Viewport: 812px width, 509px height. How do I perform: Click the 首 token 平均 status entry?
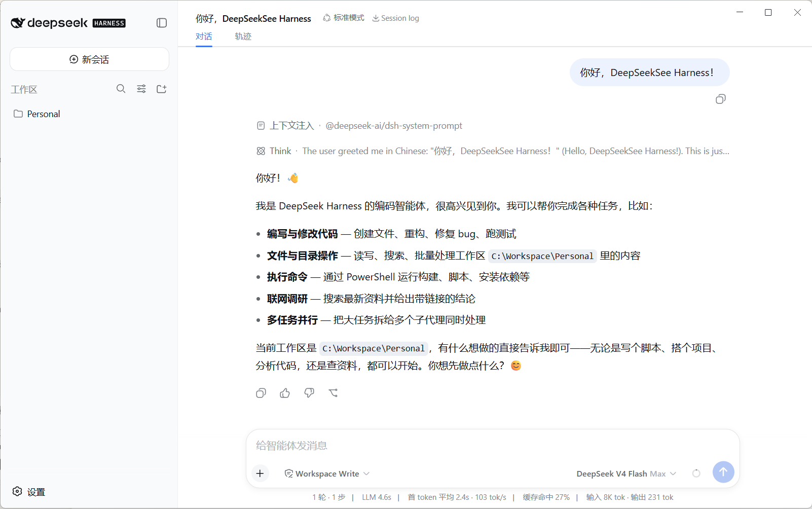click(x=457, y=497)
